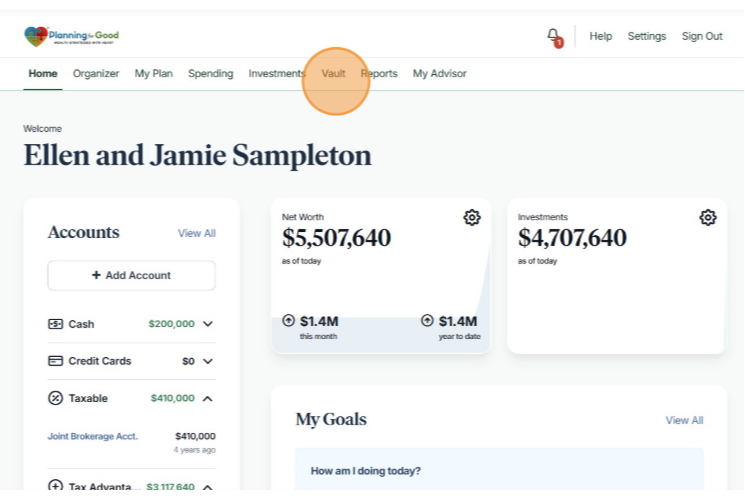Screen dimensions: 745x500
Task: Expand the Credit Cards section
Action: 208,361
